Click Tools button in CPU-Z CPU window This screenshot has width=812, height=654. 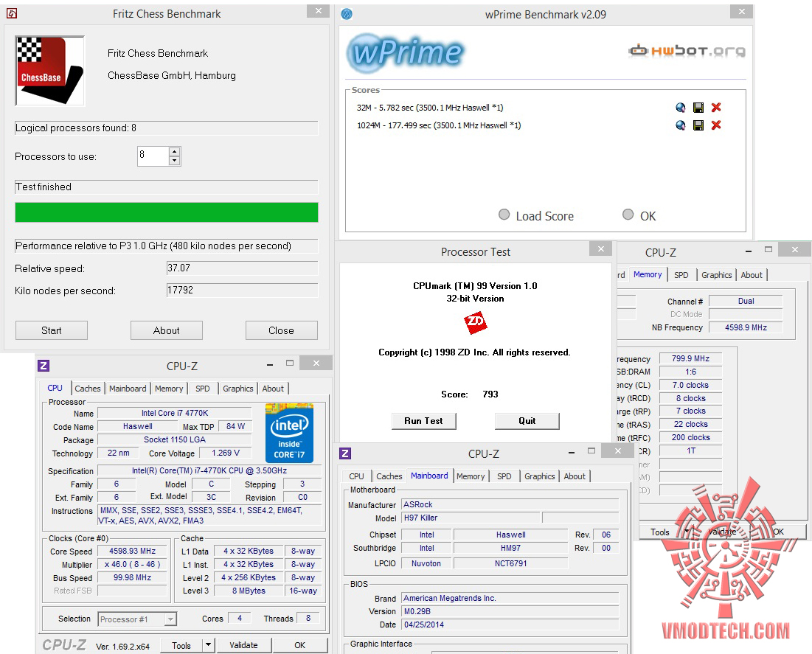(181, 645)
